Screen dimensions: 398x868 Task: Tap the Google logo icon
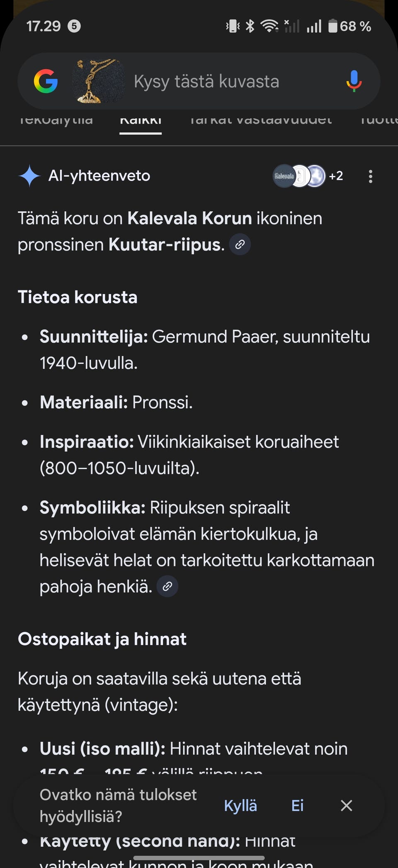pos(46,81)
